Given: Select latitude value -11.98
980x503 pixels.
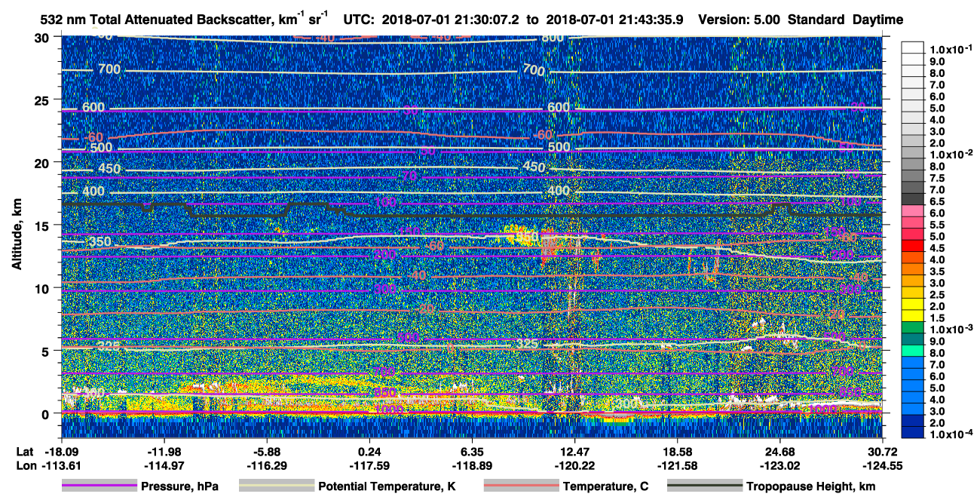Looking at the screenshot, I should pos(164,450).
